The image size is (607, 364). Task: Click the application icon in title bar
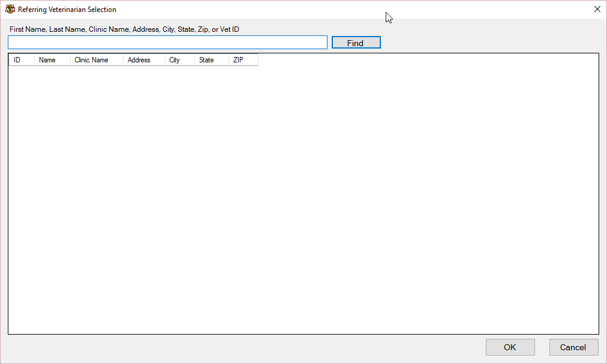[x=10, y=9]
